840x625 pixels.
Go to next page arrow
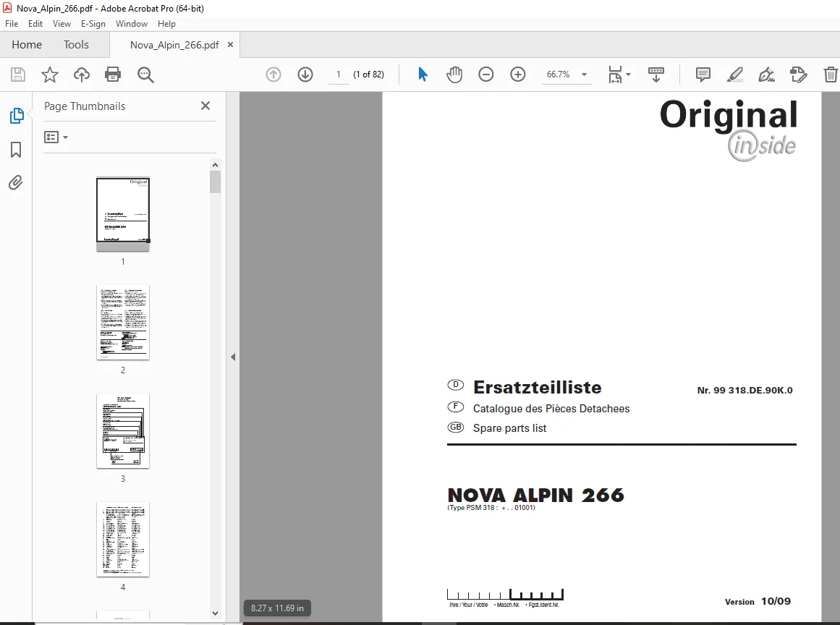coord(305,75)
